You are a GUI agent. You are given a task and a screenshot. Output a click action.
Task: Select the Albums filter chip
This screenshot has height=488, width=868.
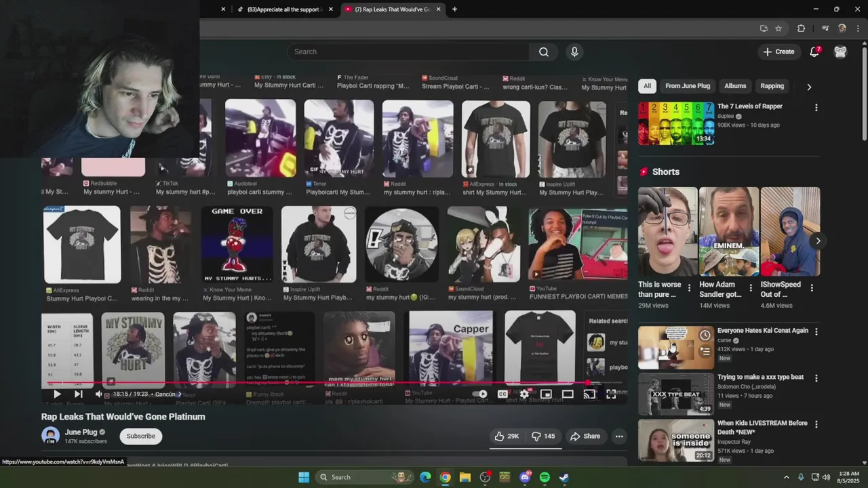[x=735, y=86]
